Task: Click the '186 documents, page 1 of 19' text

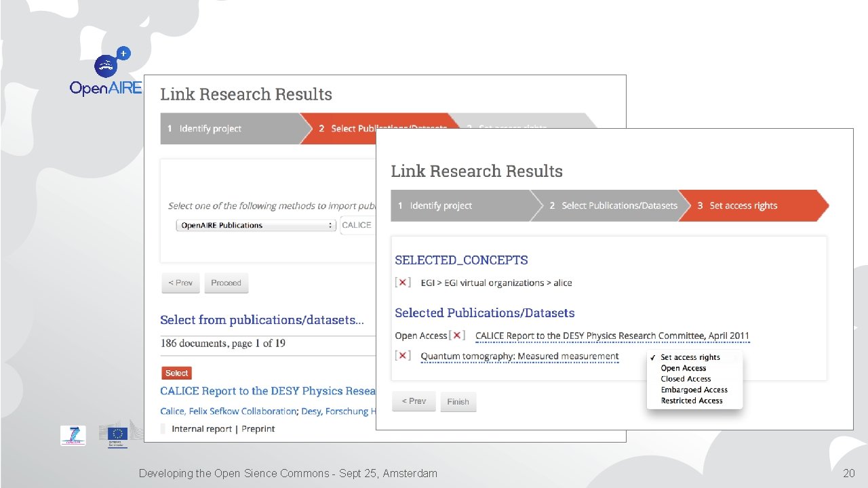Action: click(x=223, y=343)
